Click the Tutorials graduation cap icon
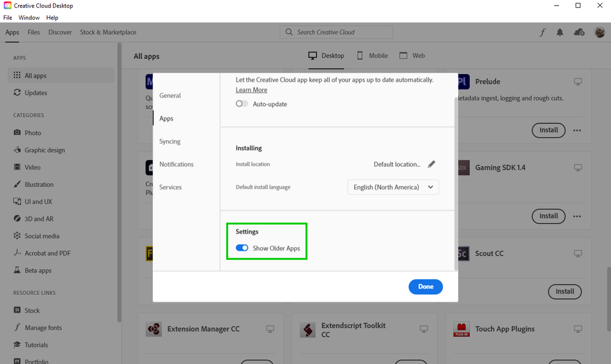Screen dimensions: 611x364 click(x=17, y=344)
